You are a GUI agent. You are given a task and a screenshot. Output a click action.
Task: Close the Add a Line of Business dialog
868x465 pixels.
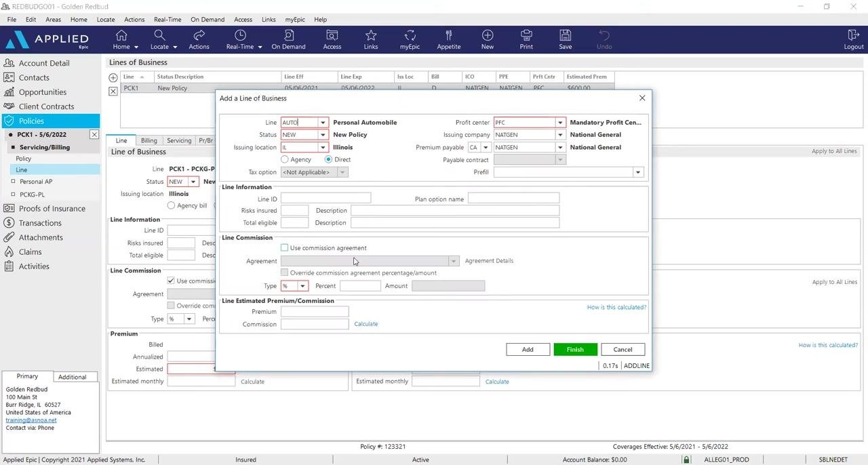(642, 98)
